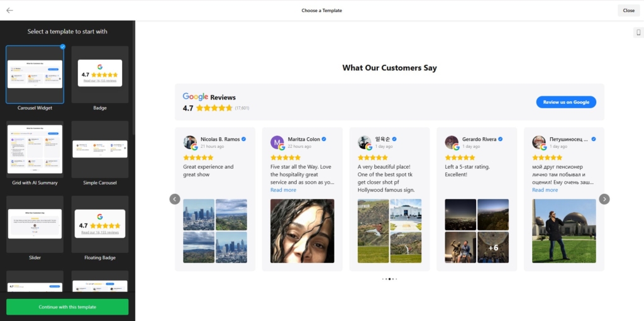Click Continue with this template button
The width and height of the screenshot is (644, 321).
click(x=67, y=307)
